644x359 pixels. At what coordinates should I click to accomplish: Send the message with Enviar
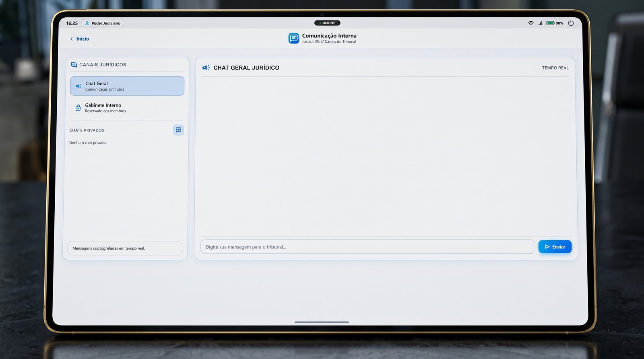coord(555,247)
